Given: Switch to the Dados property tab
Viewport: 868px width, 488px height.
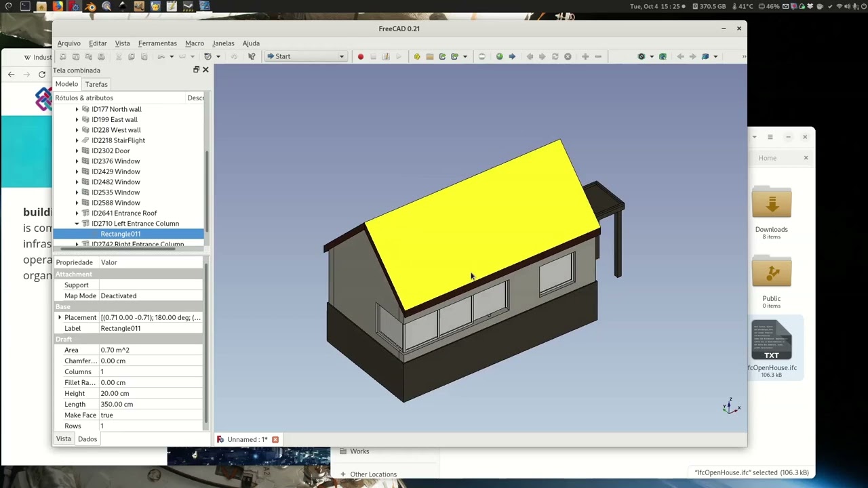Looking at the screenshot, I should tap(87, 439).
